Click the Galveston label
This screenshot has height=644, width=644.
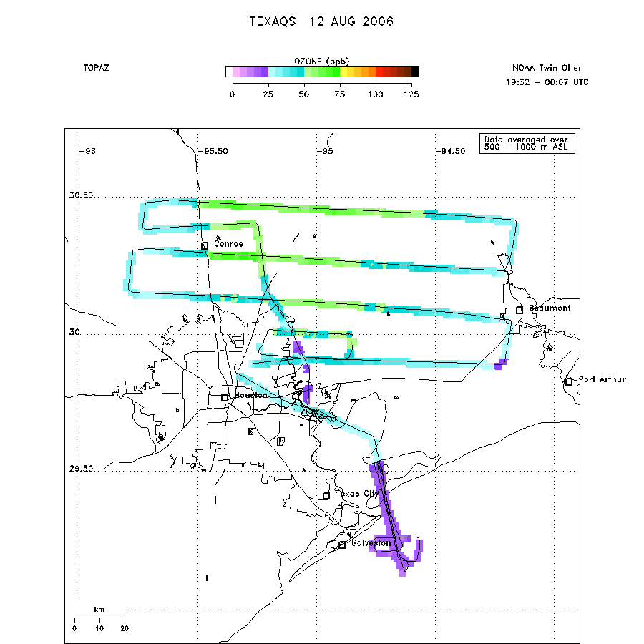371,543
